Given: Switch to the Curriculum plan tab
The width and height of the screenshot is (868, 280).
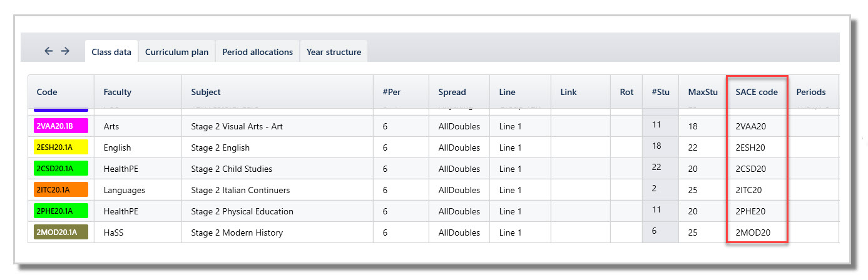Looking at the screenshot, I should 176,52.
